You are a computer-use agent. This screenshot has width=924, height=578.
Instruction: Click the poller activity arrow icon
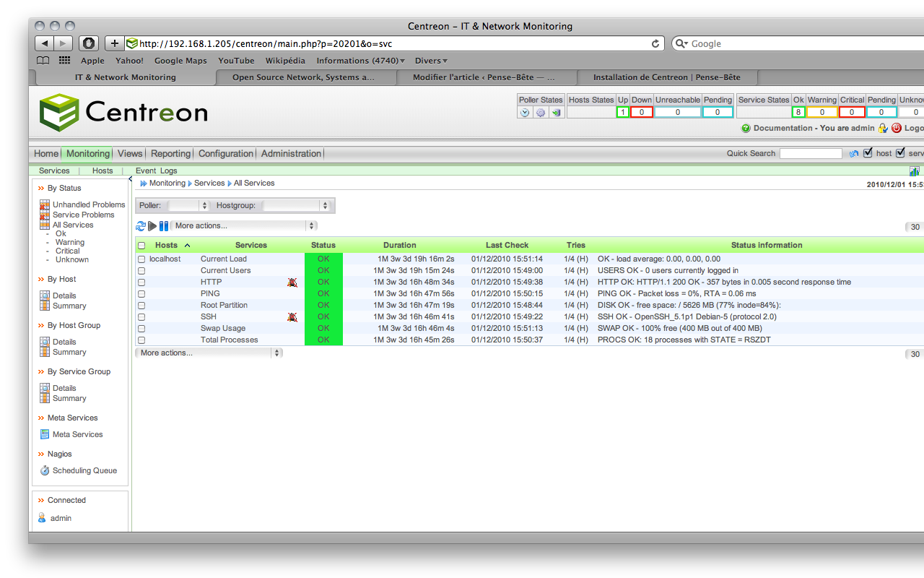pyautogui.click(x=556, y=113)
